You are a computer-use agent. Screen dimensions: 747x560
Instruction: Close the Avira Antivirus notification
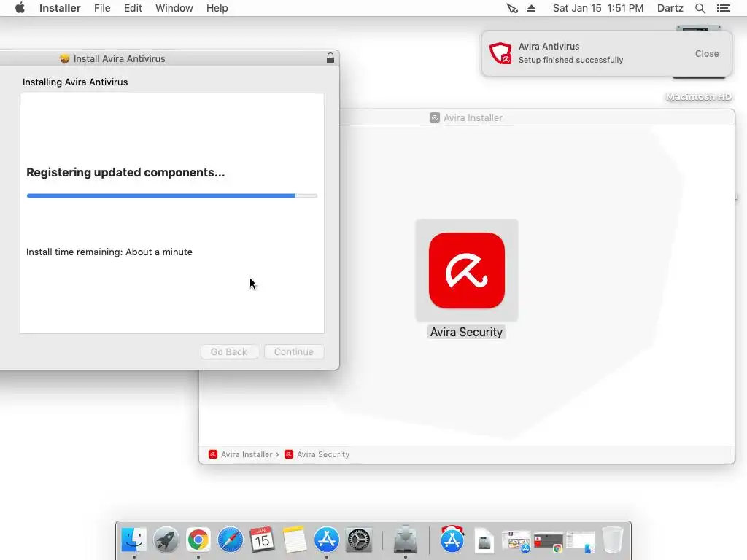(706, 54)
